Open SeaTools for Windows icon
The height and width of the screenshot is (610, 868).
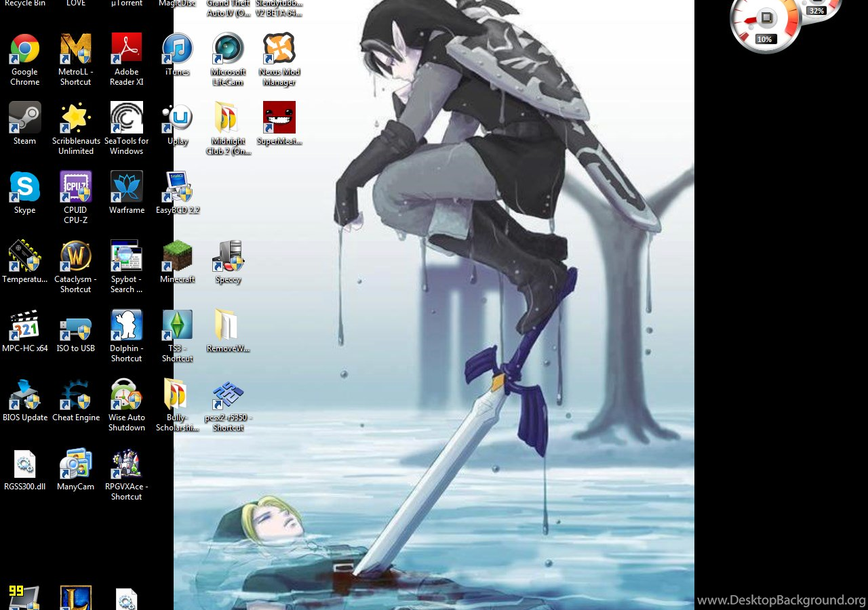[x=127, y=117]
